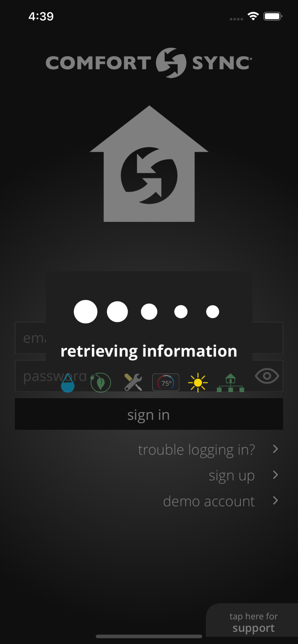Open the demo account chevron arrow

275,500
